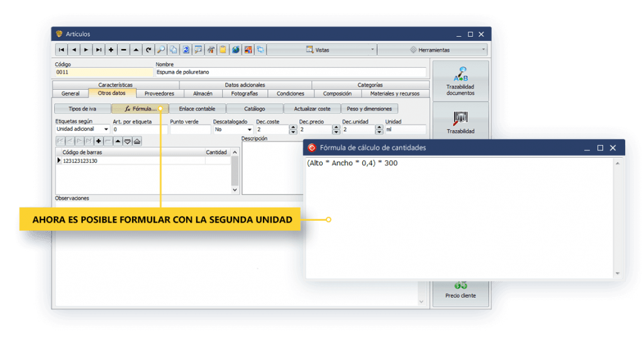Click the Trazabilidad barcode icon
Viewport: 644px width, 342px height.
tap(460, 119)
